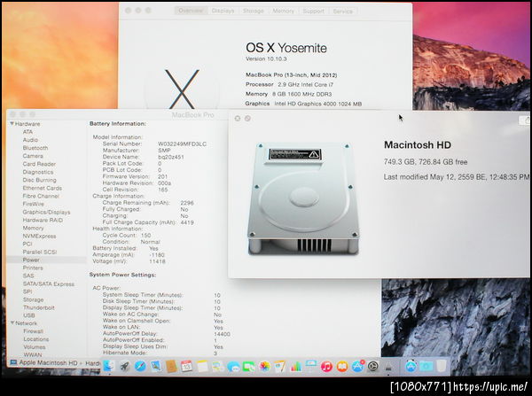Select Parallel SCSI in the sidebar

pos(40,252)
